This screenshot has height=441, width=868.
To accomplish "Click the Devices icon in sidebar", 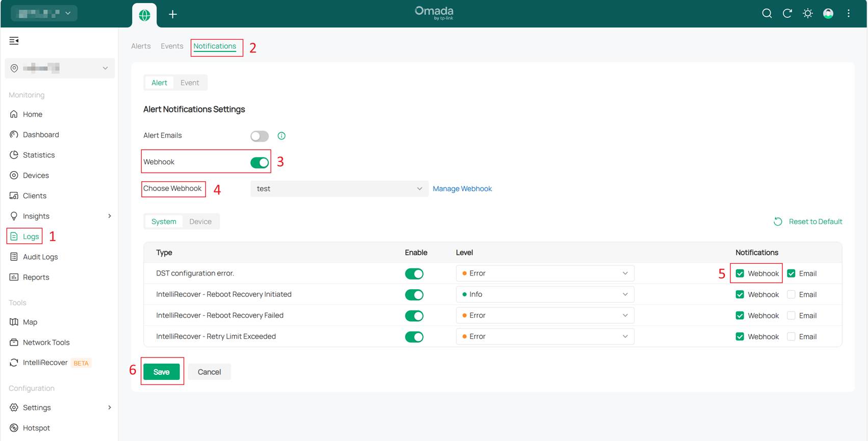I will point(14,175).
